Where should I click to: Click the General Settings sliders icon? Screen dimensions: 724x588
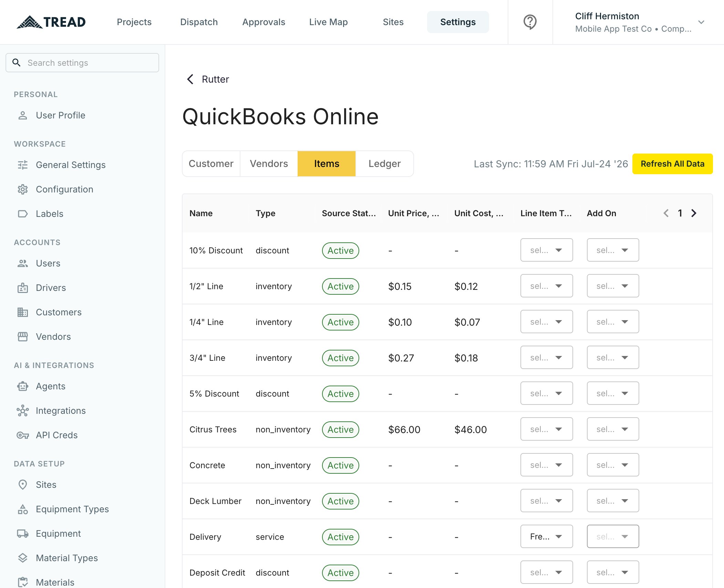pyautogui.click(x=23, y=165)
